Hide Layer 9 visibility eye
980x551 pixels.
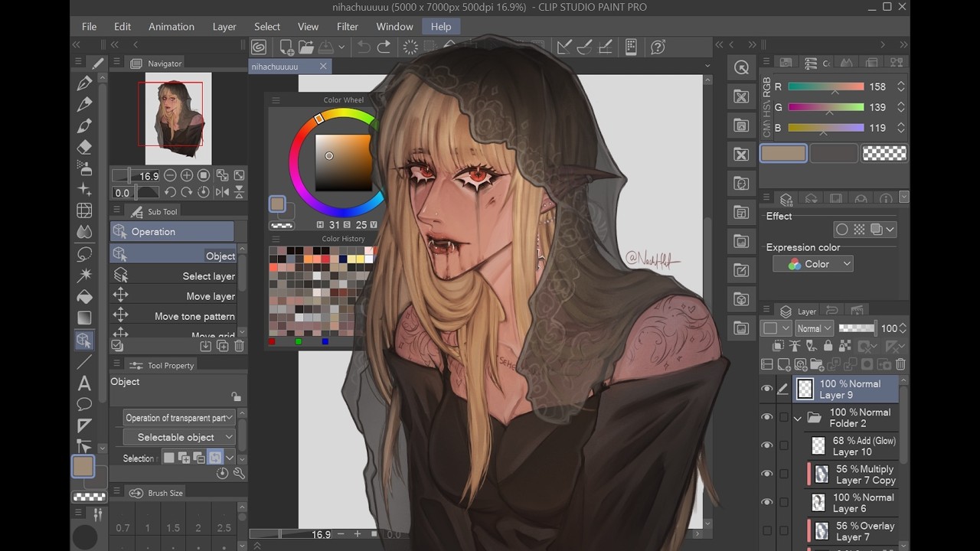pos(766,389)
